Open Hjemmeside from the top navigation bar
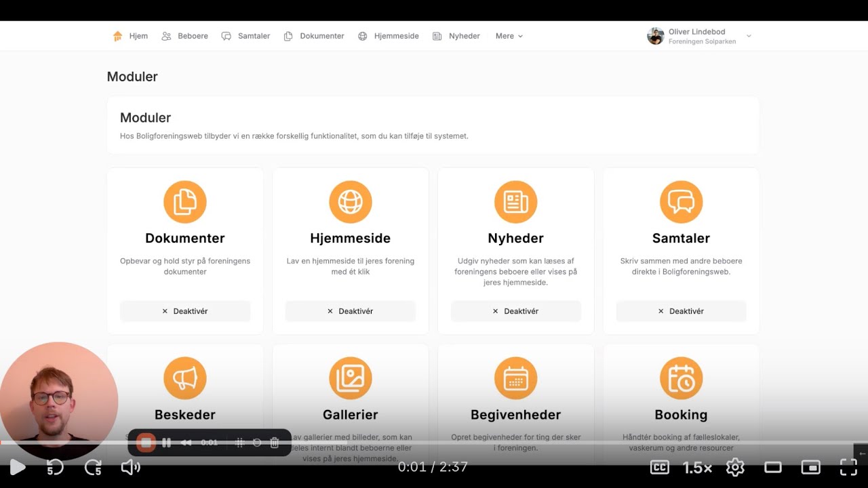 tap(389, 36)
